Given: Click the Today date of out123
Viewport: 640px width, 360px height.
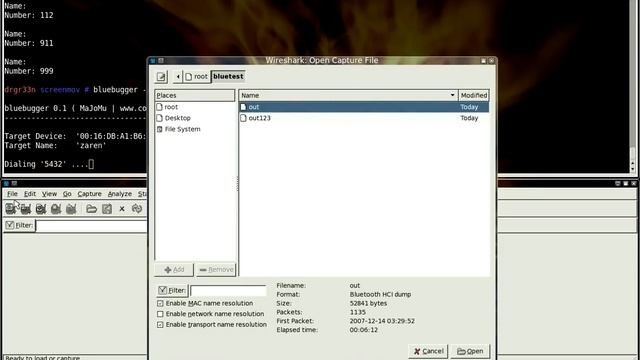Looking at the screenshot, I should 469,118.
